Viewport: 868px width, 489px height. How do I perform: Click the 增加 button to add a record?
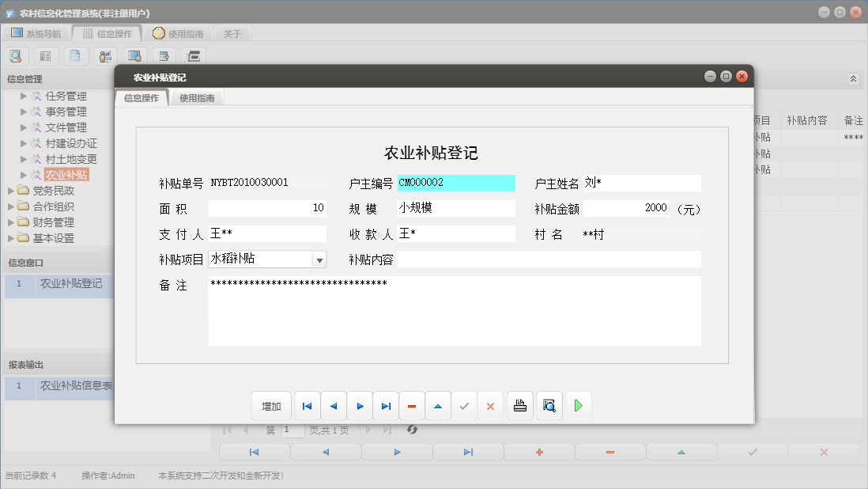271,405
